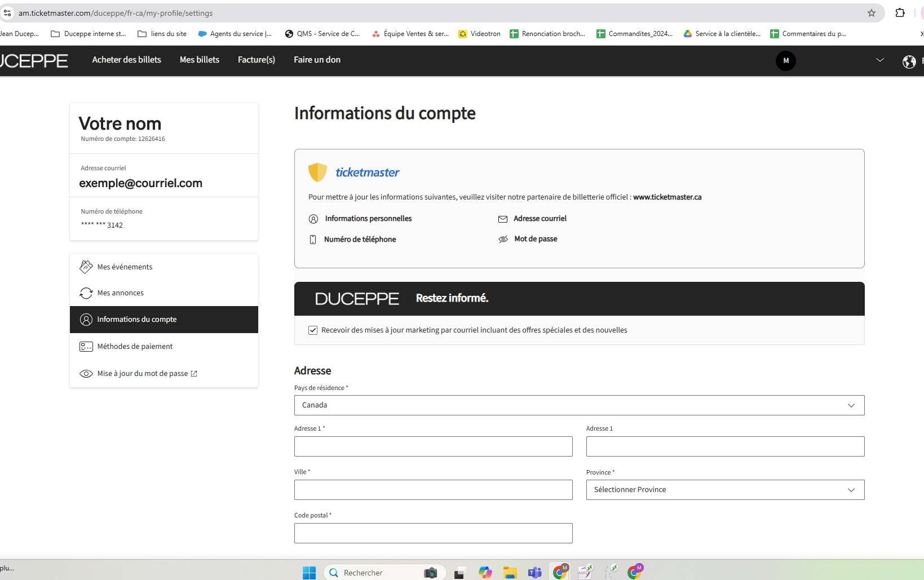Click the Ticketmaster shield logo
Image resolution: width=924 pixels, height=580 pixels.
(317, 172)
